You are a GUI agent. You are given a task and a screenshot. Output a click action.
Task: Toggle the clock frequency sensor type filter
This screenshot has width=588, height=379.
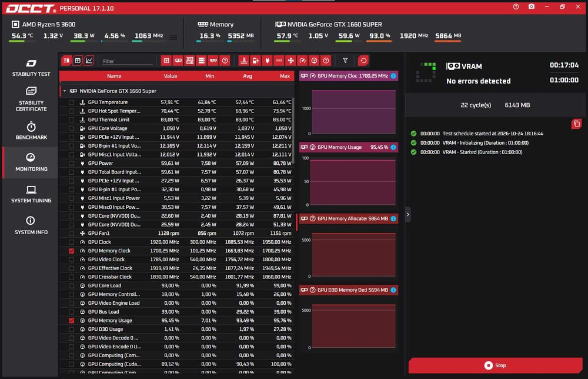(303, 61)
